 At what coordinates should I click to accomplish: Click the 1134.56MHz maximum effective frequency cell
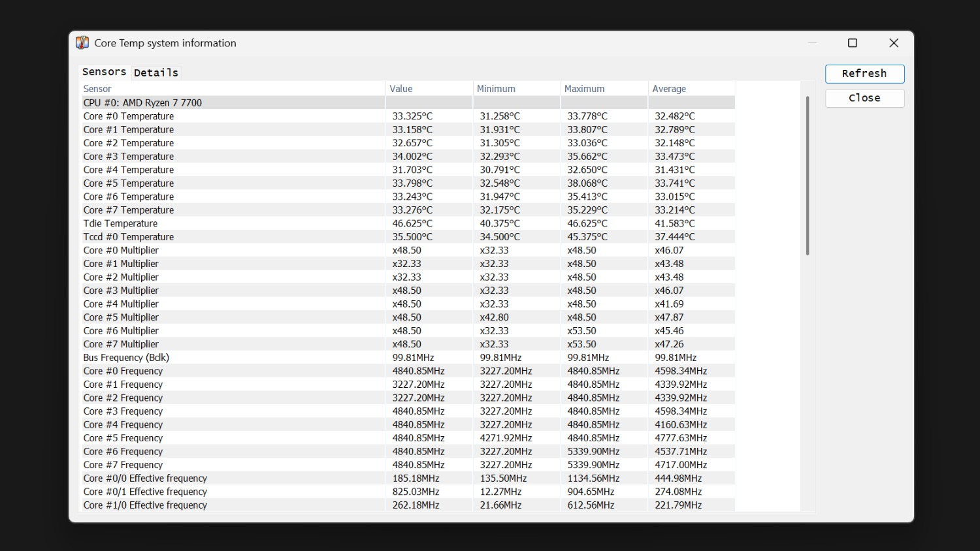click(594, 478)
